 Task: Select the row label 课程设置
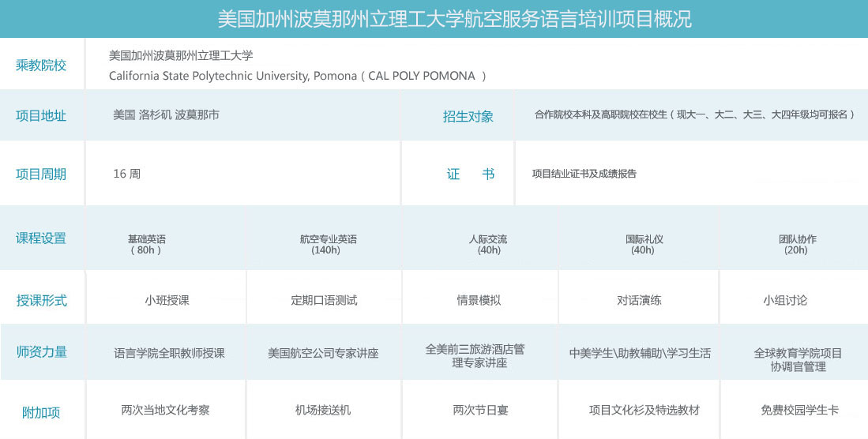[41, 238]
